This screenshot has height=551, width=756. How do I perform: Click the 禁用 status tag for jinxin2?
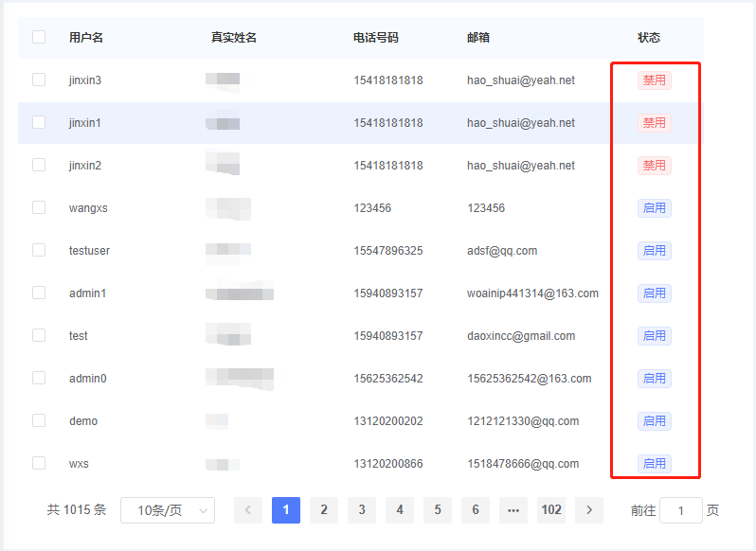[654, 166]
